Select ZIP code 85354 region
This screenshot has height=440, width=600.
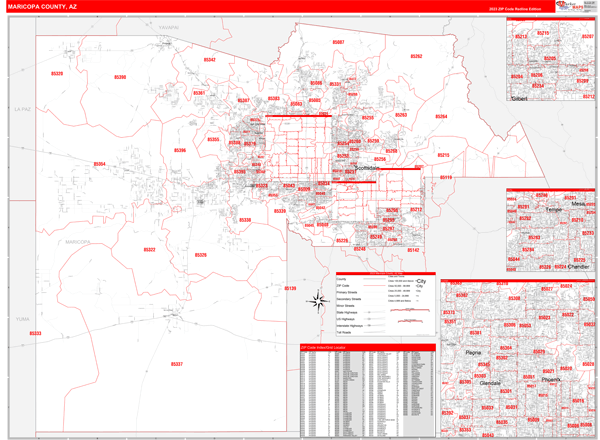coord(100,163)
